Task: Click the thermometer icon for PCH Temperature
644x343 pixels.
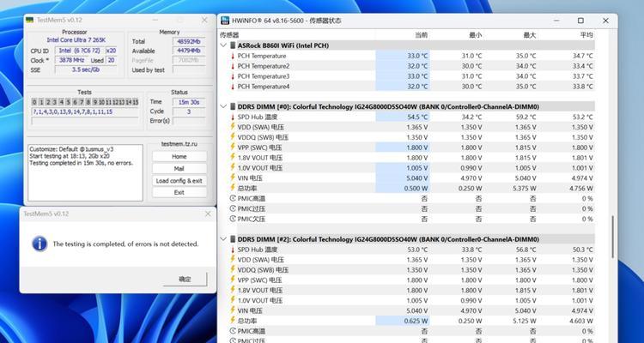Action: tap(233, 56)
